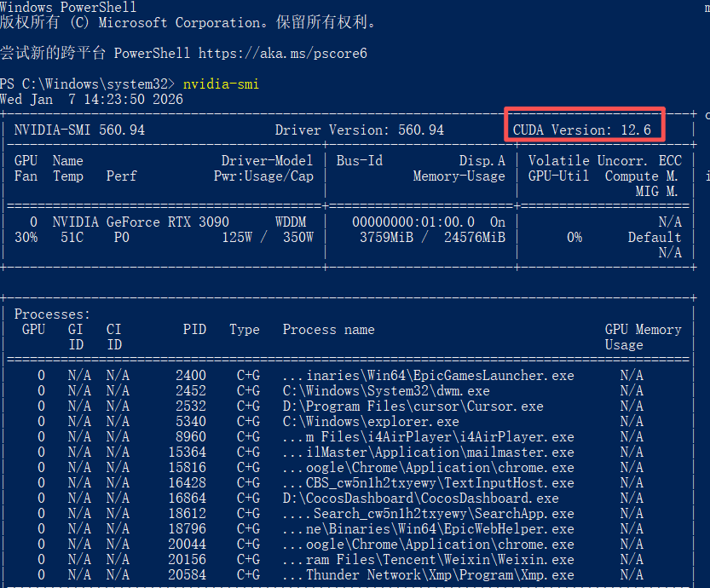This screenshot has width=710, height=588.
Task: Click PID 5340
Action: [191, 422]
